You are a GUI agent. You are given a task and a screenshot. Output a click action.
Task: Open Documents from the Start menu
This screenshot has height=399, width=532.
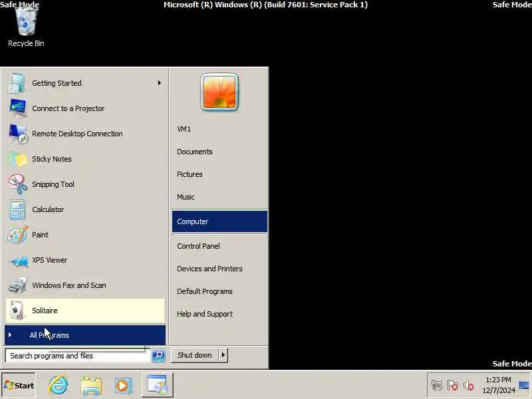pos(194,152)
